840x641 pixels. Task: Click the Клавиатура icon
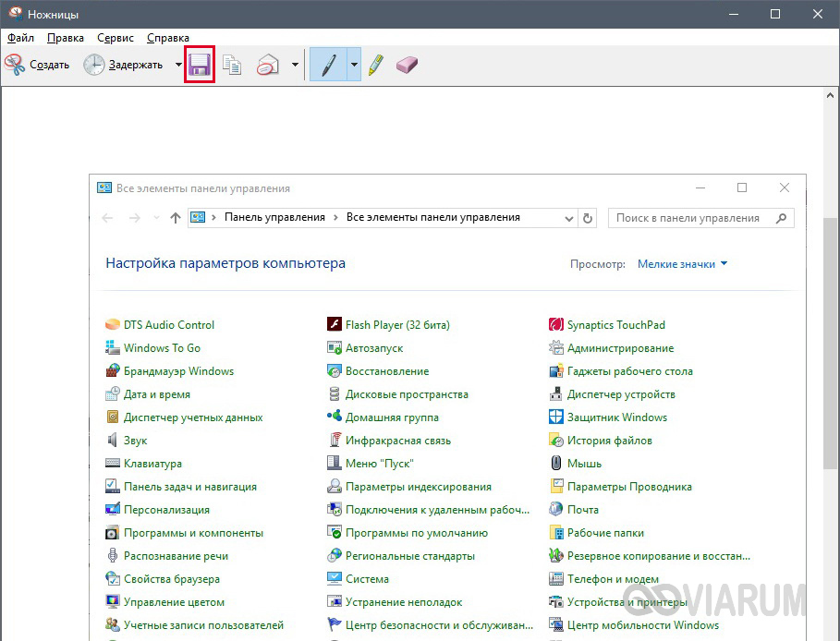pyautogui.click(x=113, y=463)
